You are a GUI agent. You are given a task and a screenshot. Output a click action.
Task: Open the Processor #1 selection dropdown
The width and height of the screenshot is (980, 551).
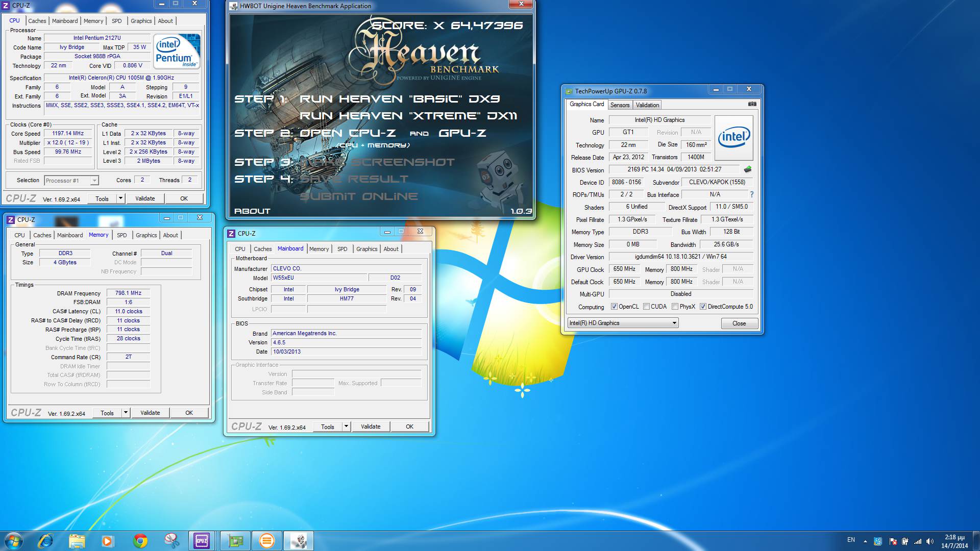pos(71,181)
